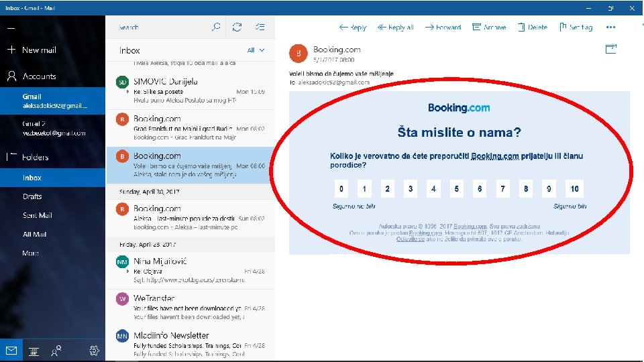Enter selection mode via checklist icon
Screen dimensions: 644x362
260,27
